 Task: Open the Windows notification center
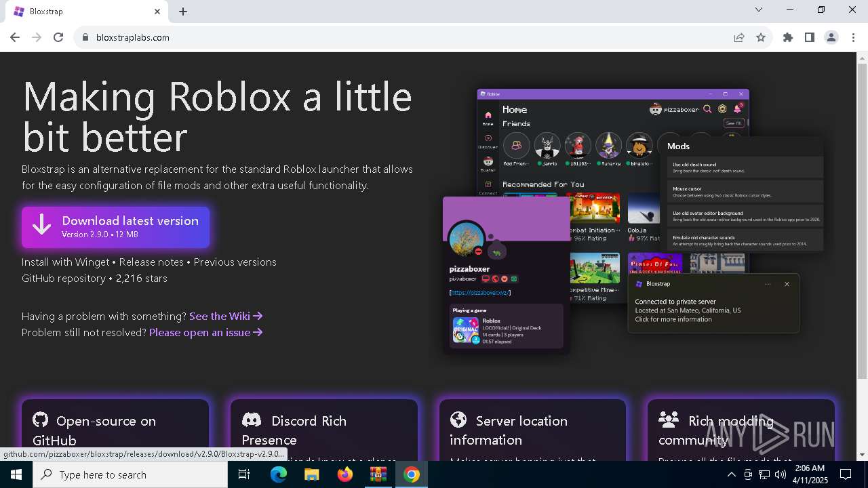[846, 474]
